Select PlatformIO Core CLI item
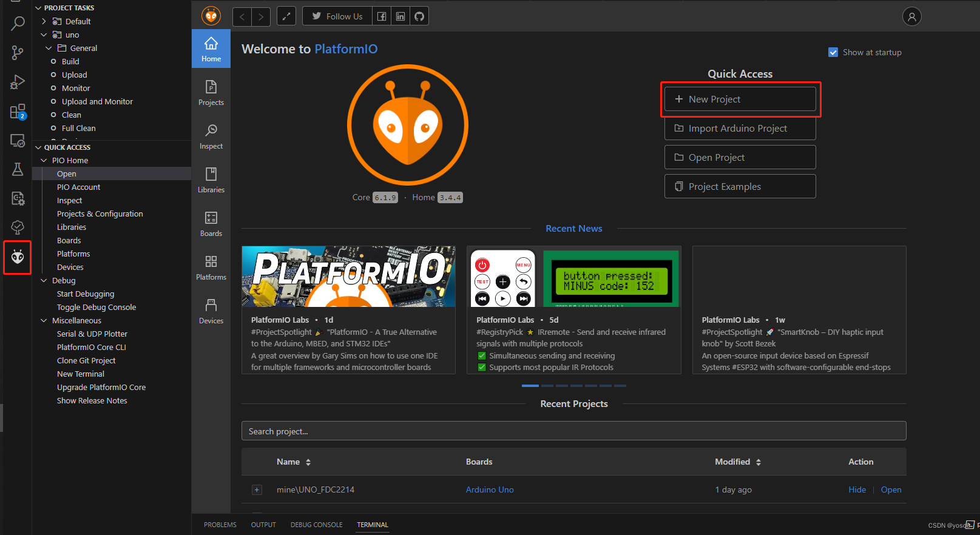Image resolution: width=980 pixels, height=535 pixels. pos(92,347)
